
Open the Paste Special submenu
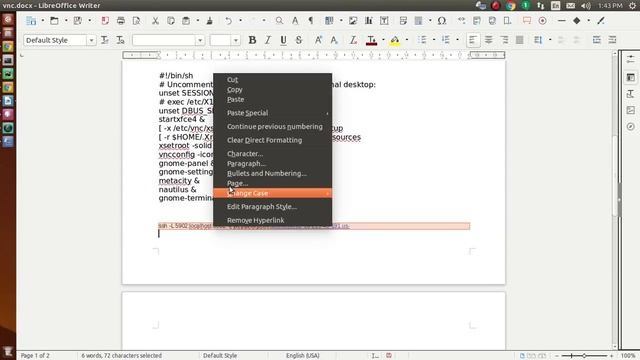click(x=273, y=113)
